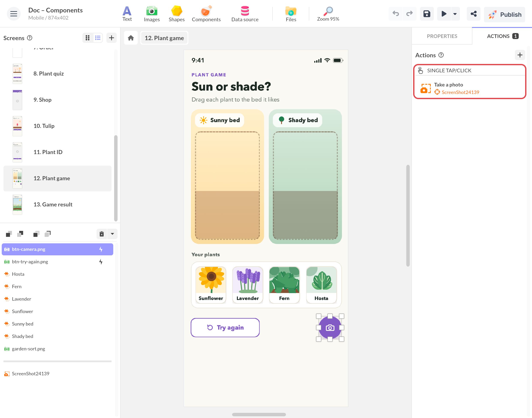Viewport: 532px width, 418px height.
Task: Expand the delete options dropdown
Action: [112, 234]
